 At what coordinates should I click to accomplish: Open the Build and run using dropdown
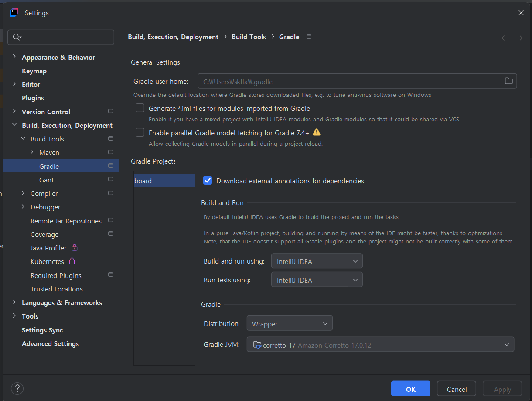pyautogui.click(x=317, y=261)
